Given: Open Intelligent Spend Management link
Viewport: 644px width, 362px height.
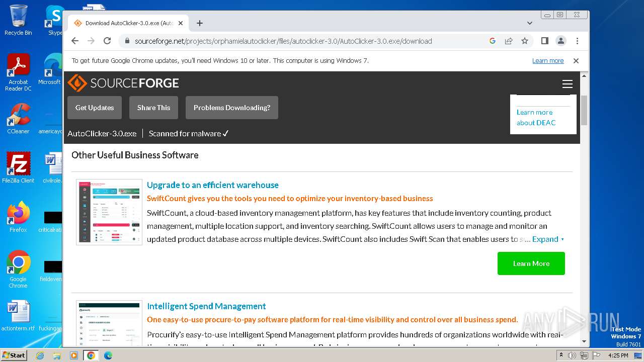Looking at the screenshot, I should point(206,306).
